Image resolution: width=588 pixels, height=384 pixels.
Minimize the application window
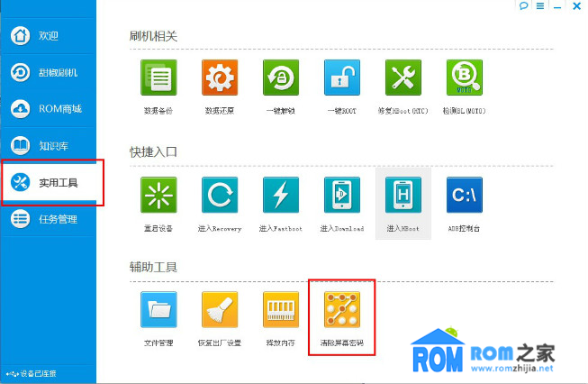pos(557,7)
